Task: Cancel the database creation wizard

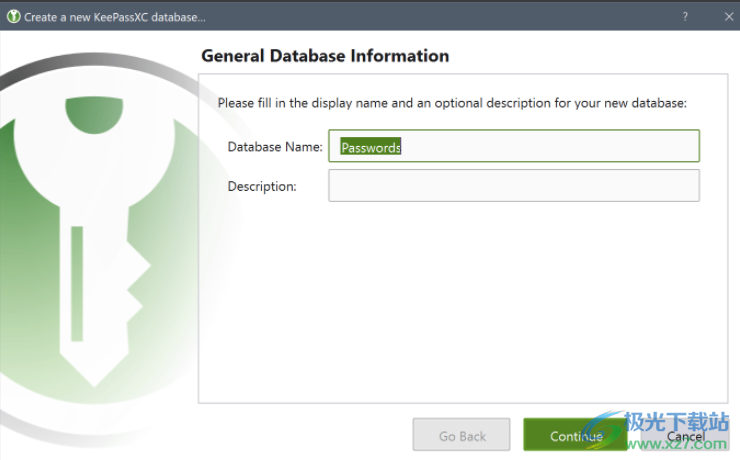Action: pos(685,435)
